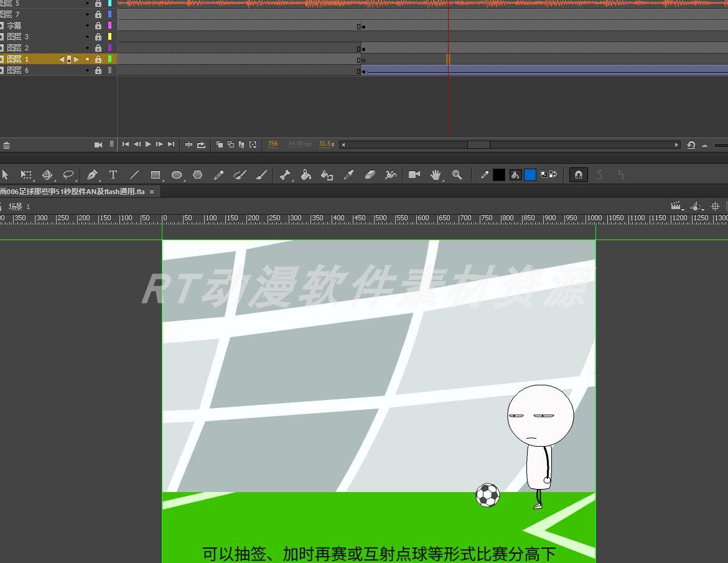Click reset timeline zoom icon
The height and width of the screenshot is (563, 728).
coord(691,145)
